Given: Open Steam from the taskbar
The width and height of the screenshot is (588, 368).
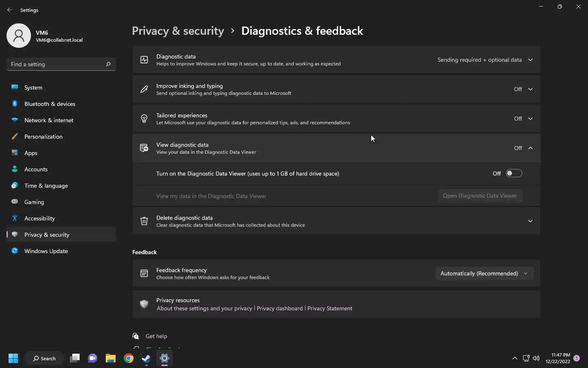Looking at the screenshot, I should 146,359.
